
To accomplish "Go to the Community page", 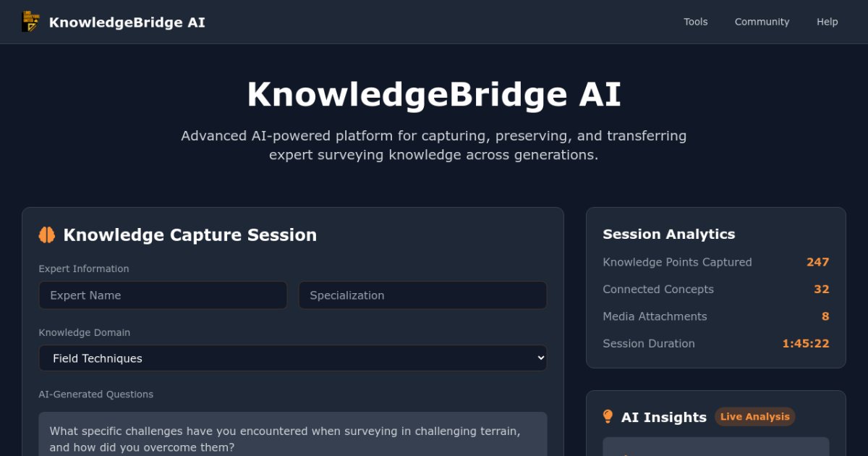I will [762, 22].
